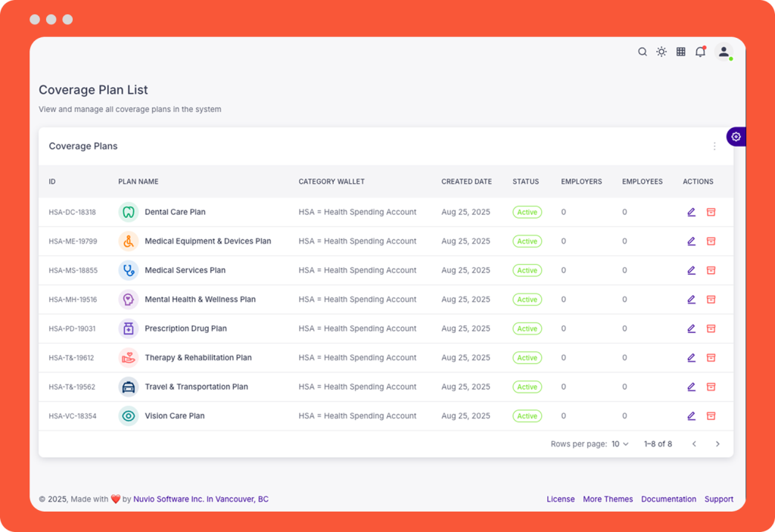Edit the Prescription Drug Plan
The height and width of the screenshot is (532, 775).
691,328
